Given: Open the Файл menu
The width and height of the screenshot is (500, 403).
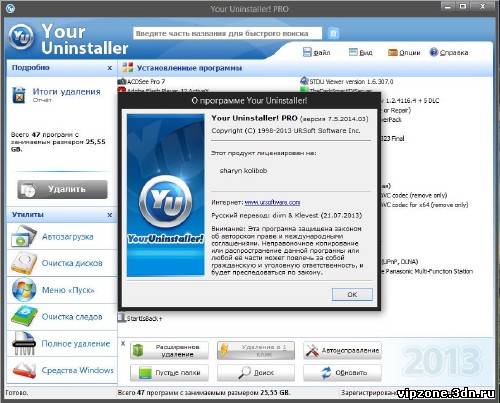Looking at the screenshot, I should [317, 52].
